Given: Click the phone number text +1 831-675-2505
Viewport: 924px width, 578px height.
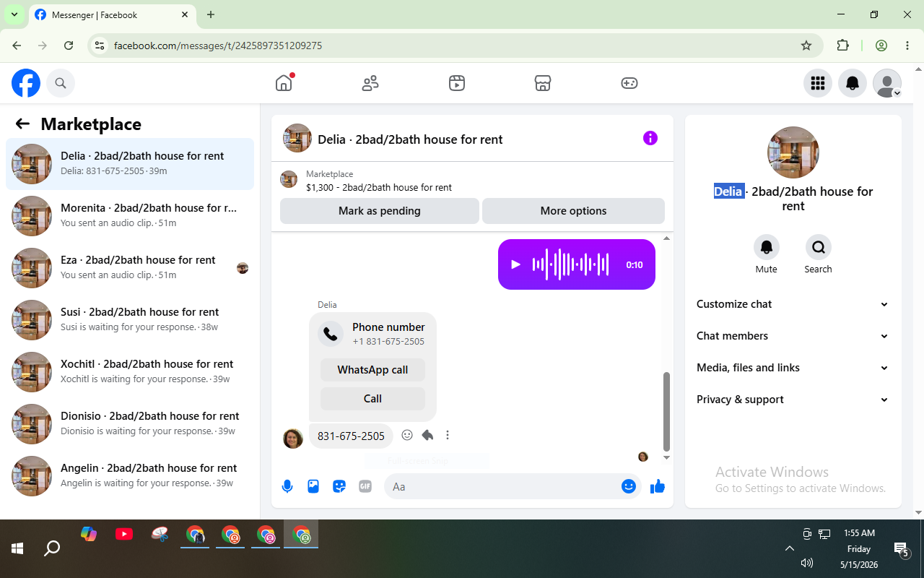Looking at the screenshot, I should pos(388,342).
